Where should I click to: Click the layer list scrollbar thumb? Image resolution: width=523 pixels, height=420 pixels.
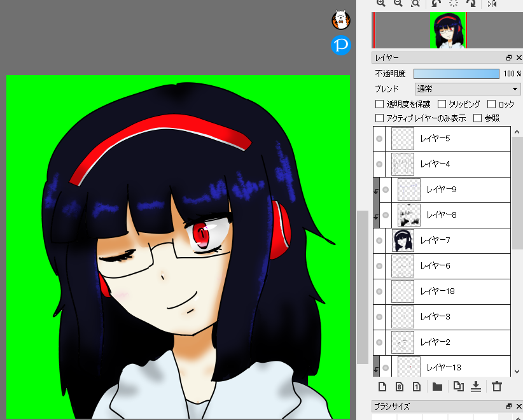pos(517,193)
